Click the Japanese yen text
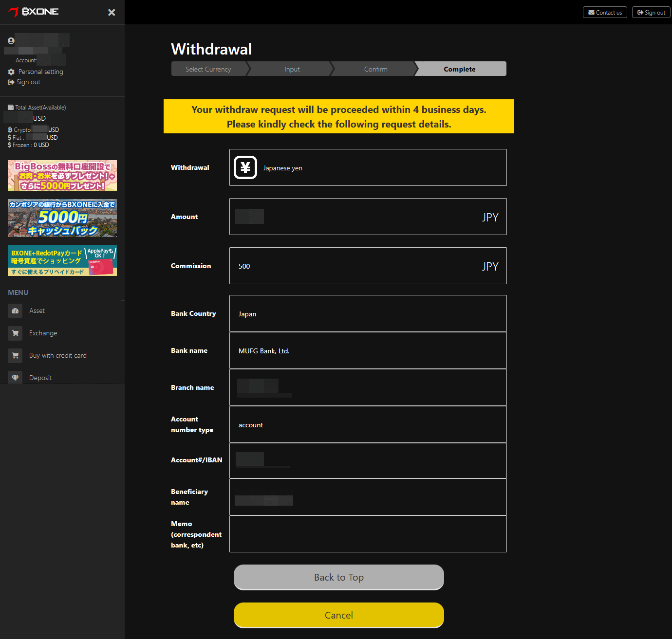Image resolution: width=672 pixels, height=639 pixels. (283, 168)
